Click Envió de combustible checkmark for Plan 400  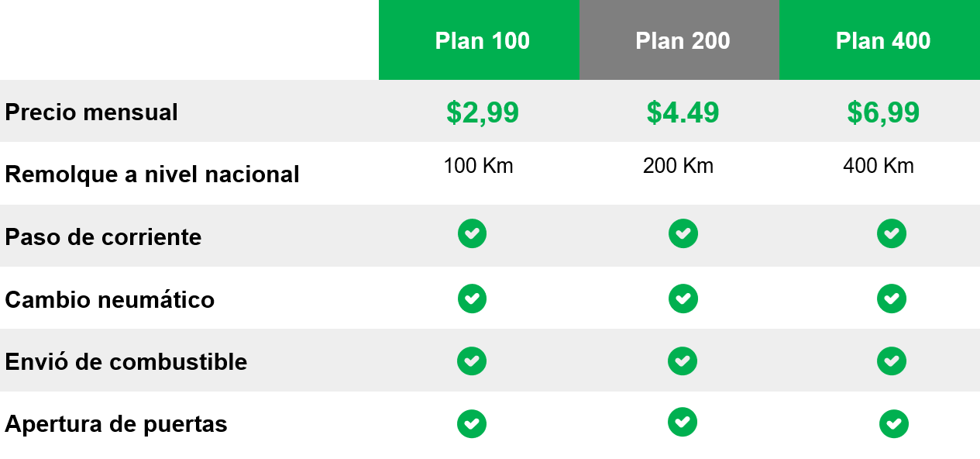(892, 361)
